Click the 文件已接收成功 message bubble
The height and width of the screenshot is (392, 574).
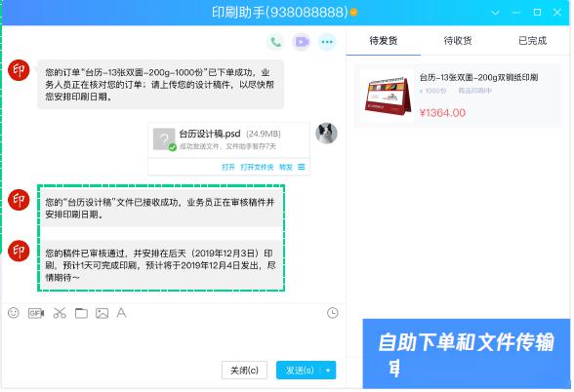[161, 208]
